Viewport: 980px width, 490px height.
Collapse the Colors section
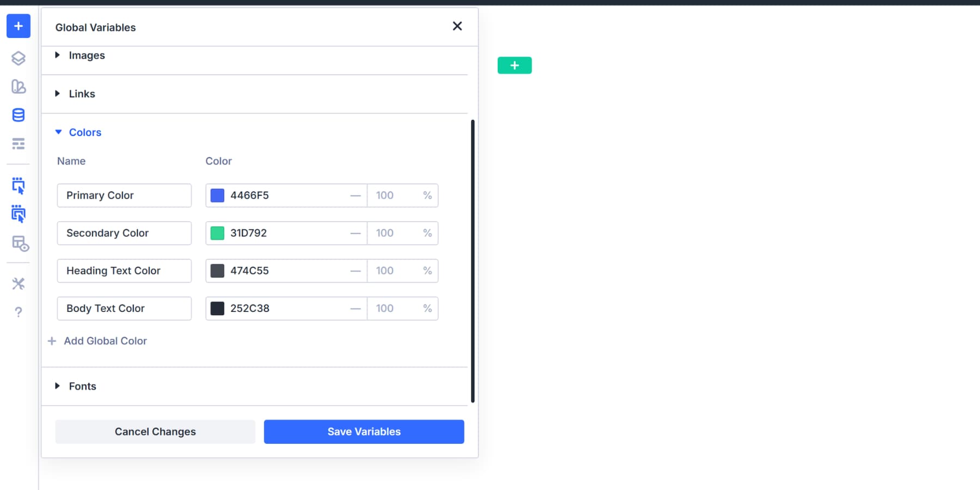coord(85,132)
